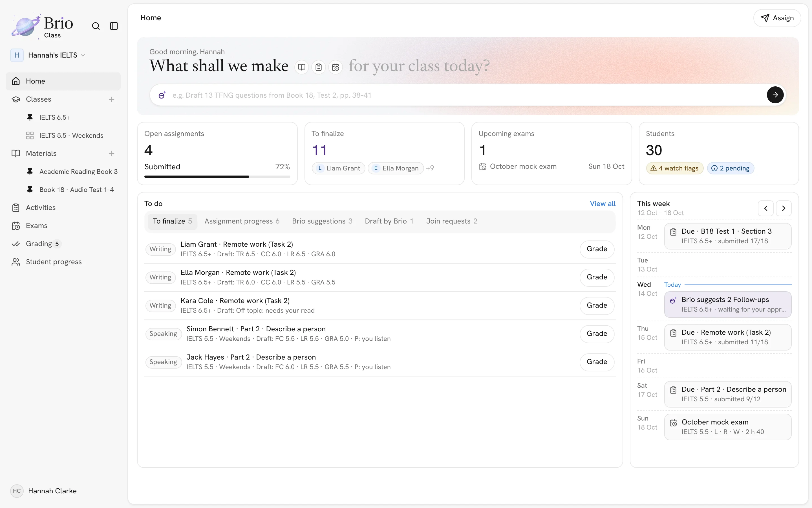Screen dimensions: 812x508
Task: Go to Activities in the sidebar
Action: coord(63,208)
